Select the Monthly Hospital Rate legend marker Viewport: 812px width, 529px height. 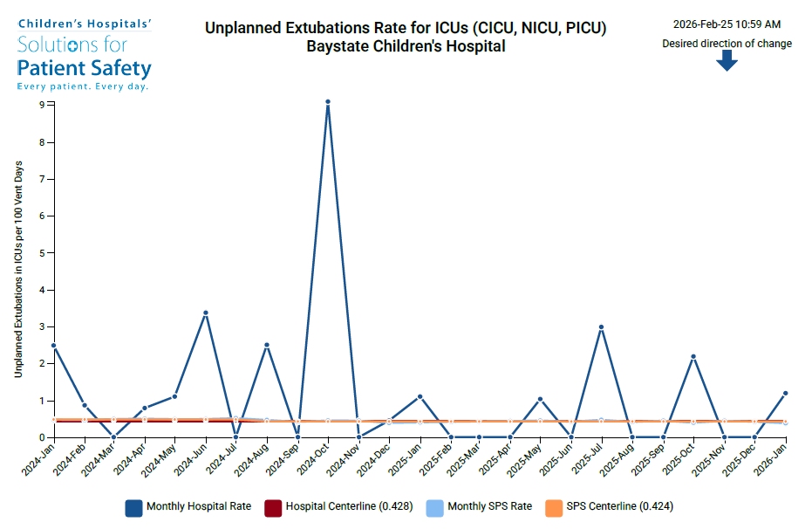[x=132, y=506]
